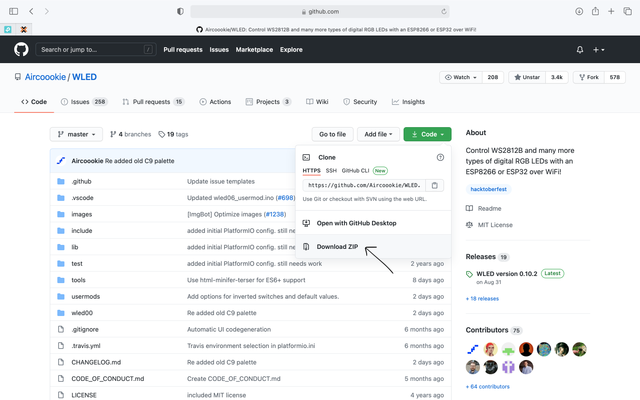The image size is (640, 400).
Task: Open the first contributor avatar (blue logo)
Action: [473, 349]
